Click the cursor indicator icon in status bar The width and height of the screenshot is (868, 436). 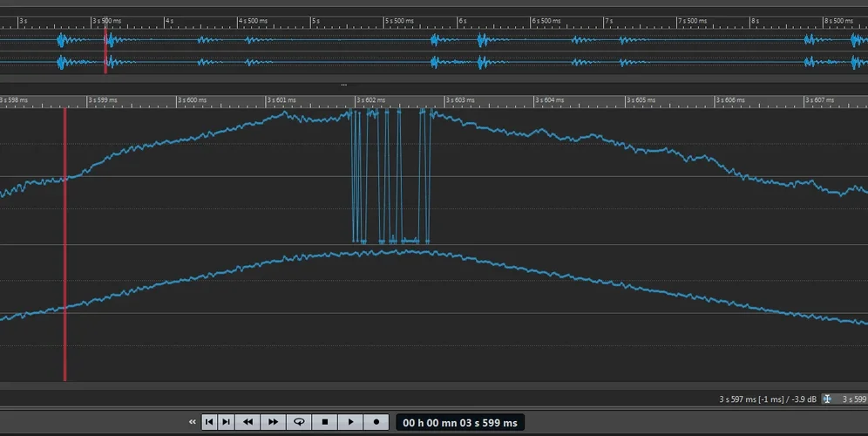click(x=828, y=399)
